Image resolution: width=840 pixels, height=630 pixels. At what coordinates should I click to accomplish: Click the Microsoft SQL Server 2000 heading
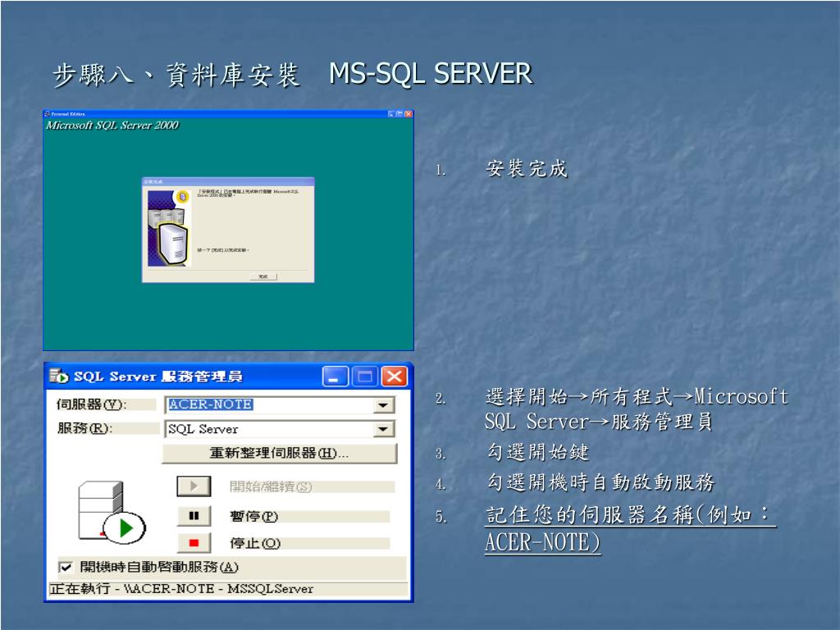click(x=112, y=126)
